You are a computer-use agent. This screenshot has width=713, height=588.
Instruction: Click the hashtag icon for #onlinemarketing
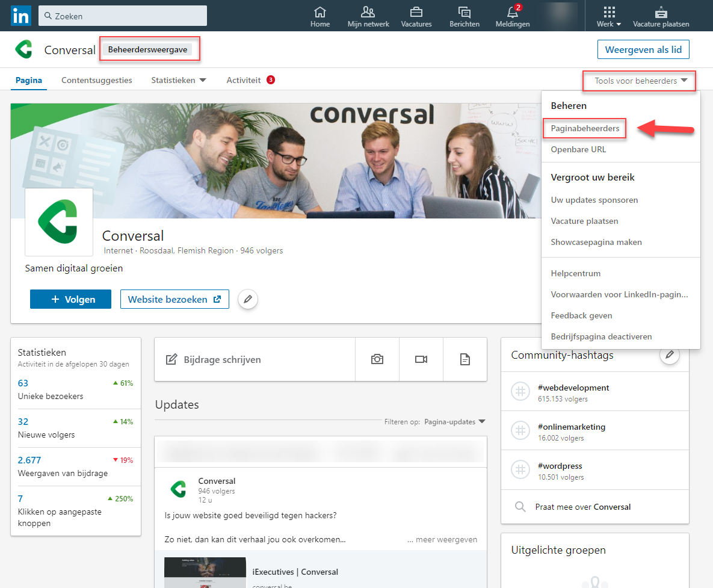click(x=520, y=430)
